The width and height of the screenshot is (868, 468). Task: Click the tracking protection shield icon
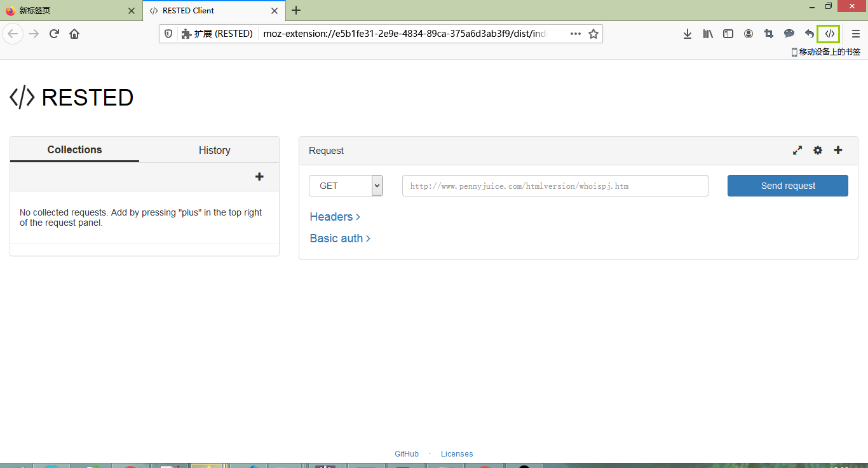[168, 34]
